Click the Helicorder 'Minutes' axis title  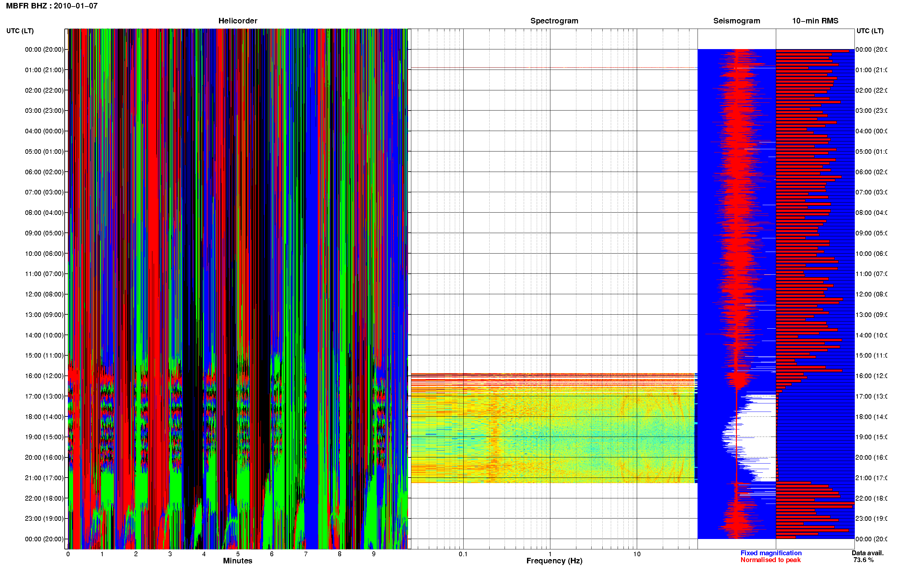click(x=237, y=561)
